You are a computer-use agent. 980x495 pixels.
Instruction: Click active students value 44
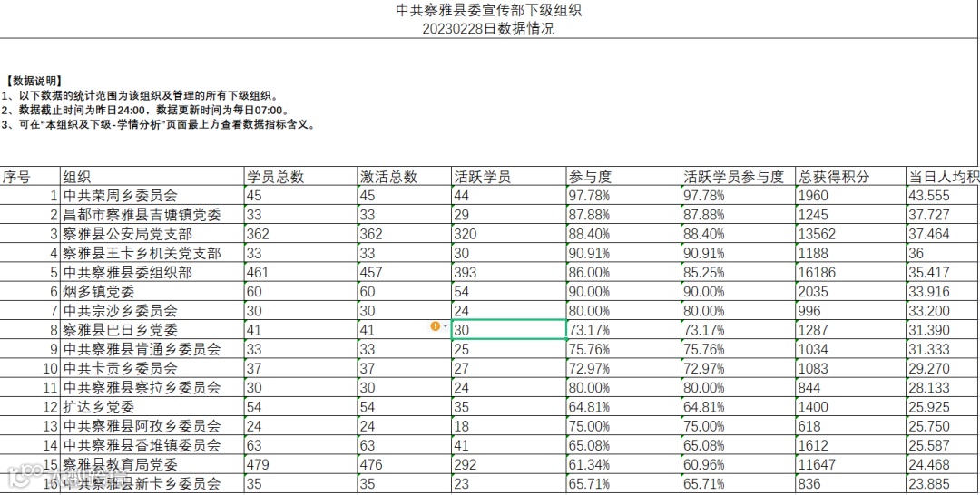pyautogui.click(x=509, y=196)
